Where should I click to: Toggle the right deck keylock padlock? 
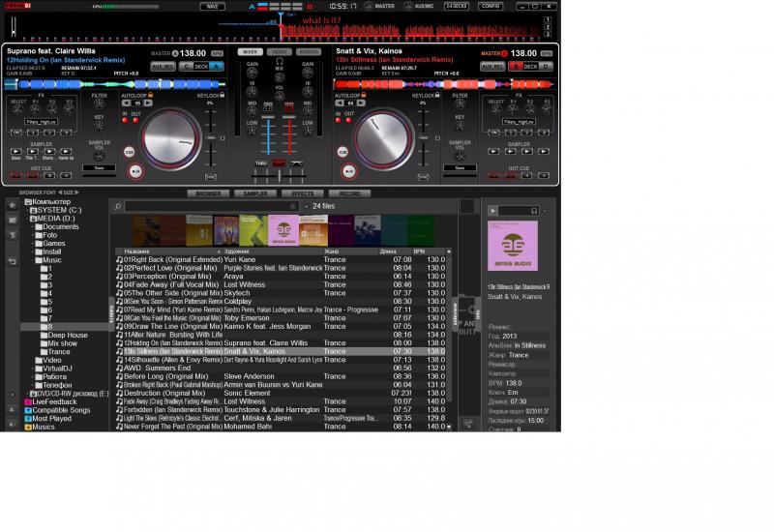point(437,95)
